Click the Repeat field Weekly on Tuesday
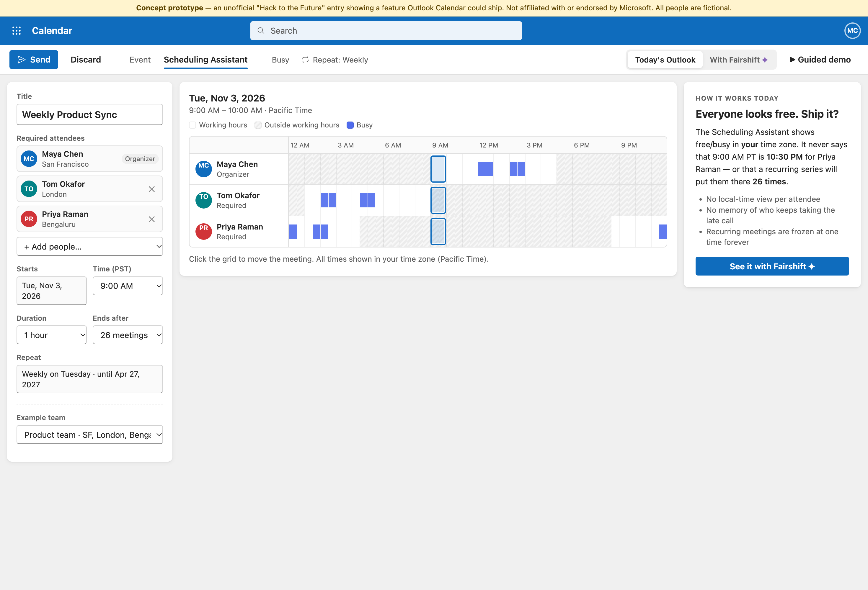 pyautogui.click(x=90, y=379)
